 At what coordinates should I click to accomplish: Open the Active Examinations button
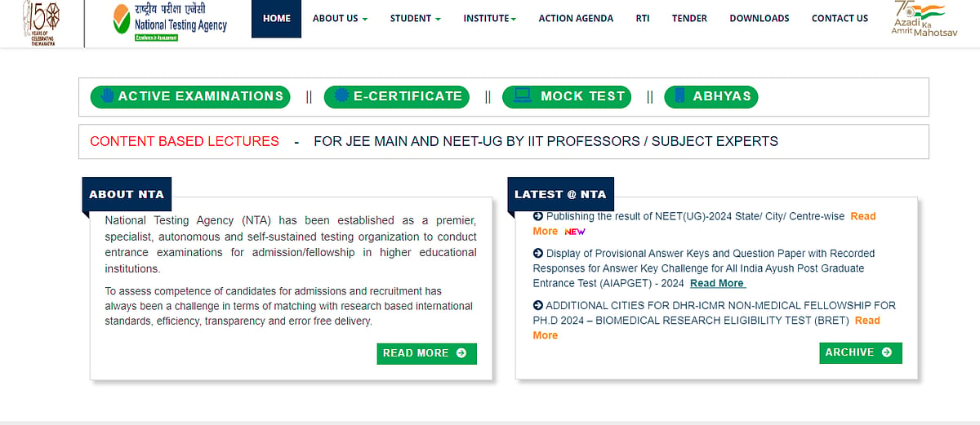190,96
